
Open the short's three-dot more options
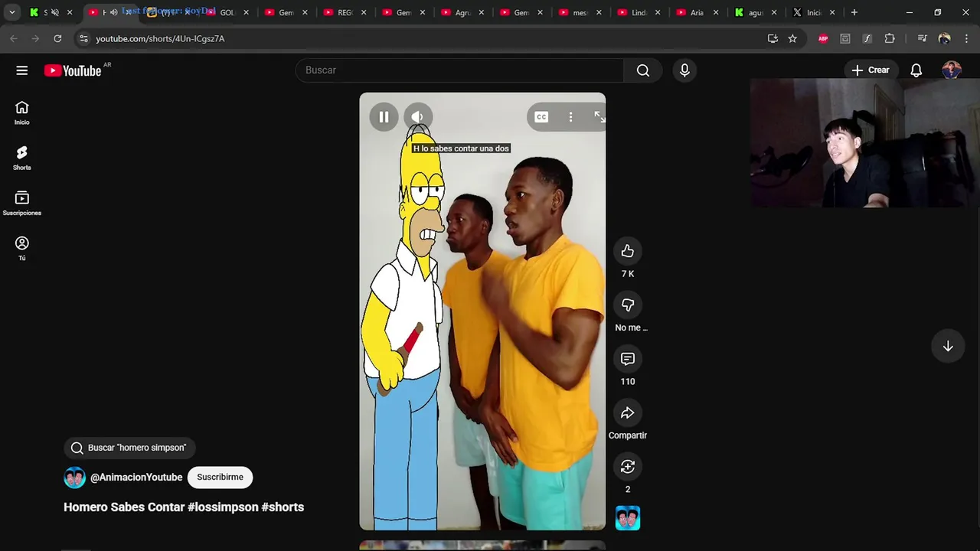(570, 117)
